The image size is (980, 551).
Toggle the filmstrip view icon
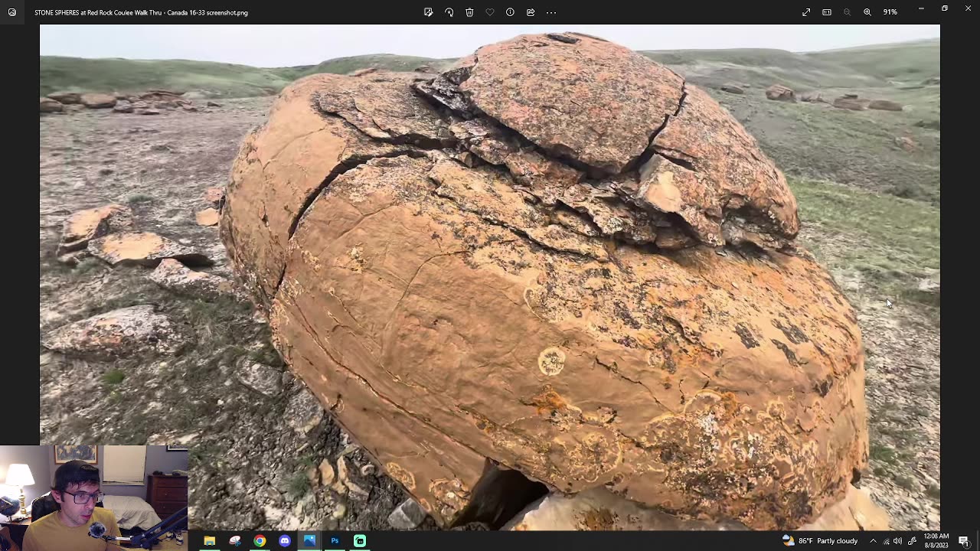pyautogui.click(x=827, y=12)
